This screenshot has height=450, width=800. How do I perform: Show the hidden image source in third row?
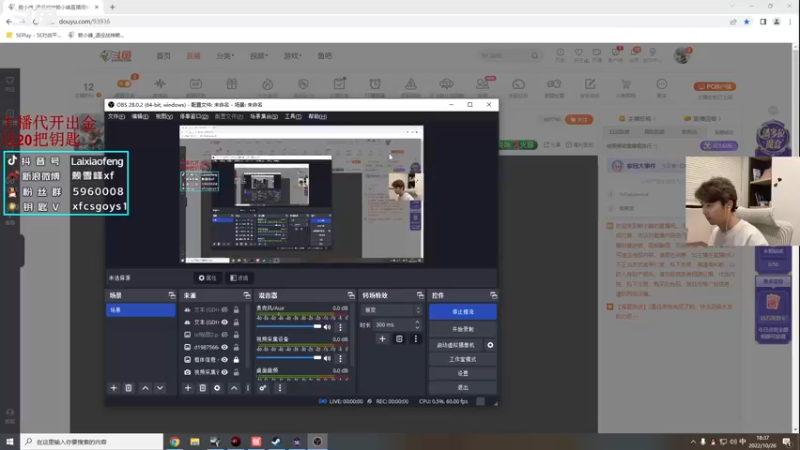pyautogui.click(x=224, y=335)
